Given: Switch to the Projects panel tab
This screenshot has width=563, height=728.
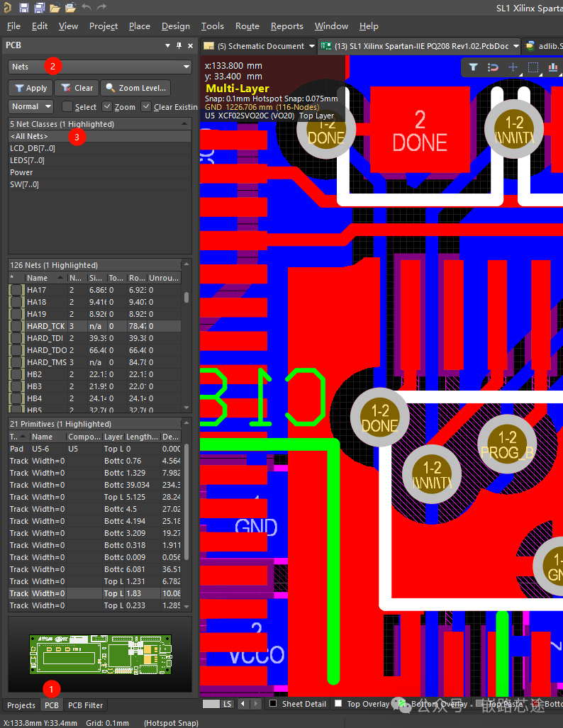Looking at the screenshot, I should (21, 705).
